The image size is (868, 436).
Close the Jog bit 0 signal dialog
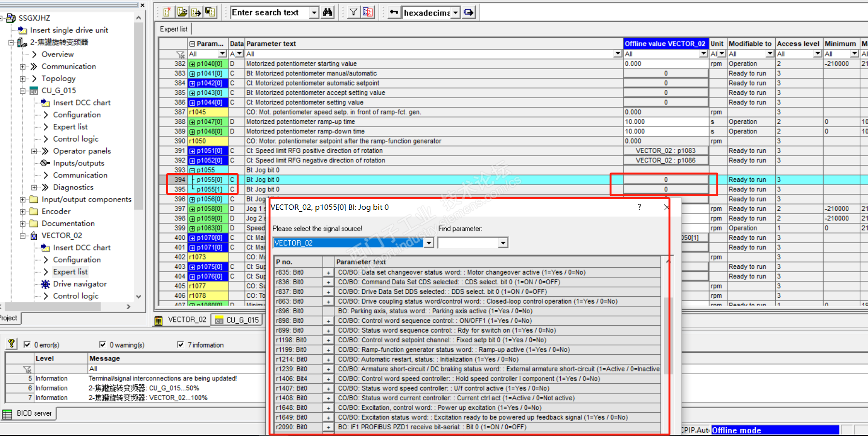(x=666, y=207)
